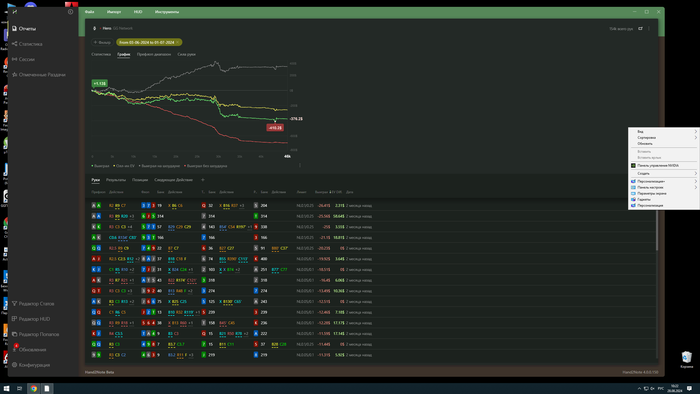Open the Редактор HUD icon
This screenshot has width=700, height=394.
tap(15, 319)
